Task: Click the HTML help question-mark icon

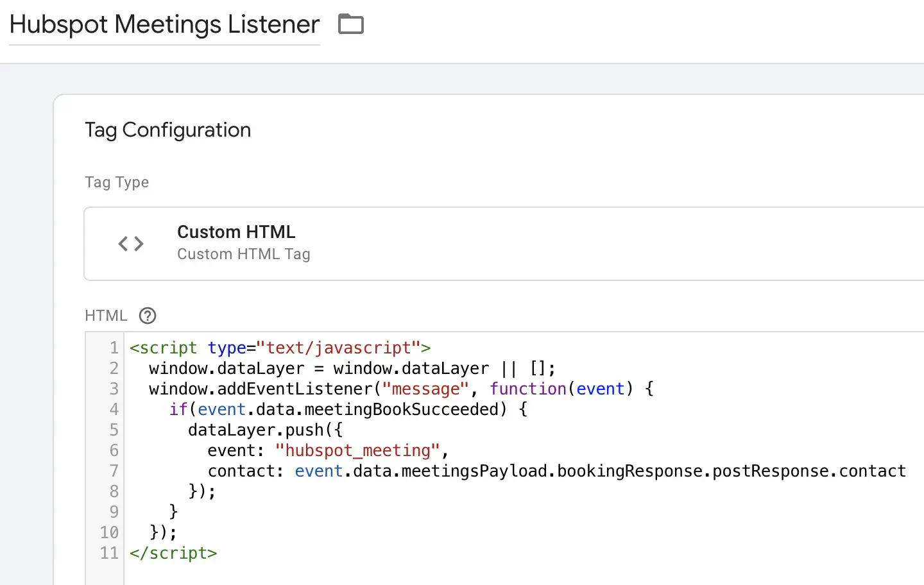Action: [148, 316]
